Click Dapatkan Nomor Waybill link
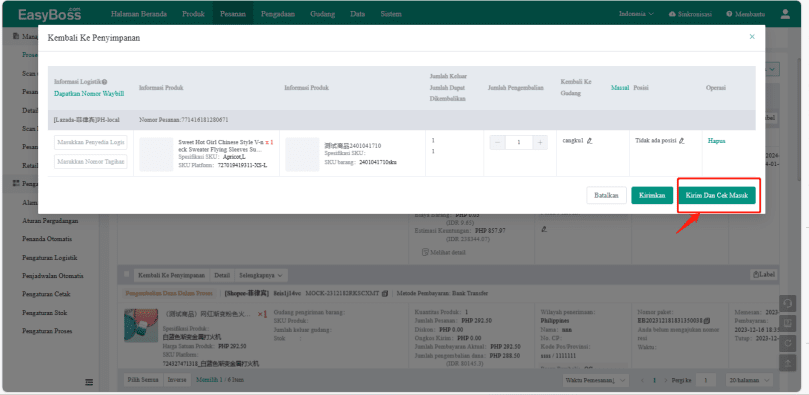Screen dimensions: 809x395 pos(89,94)
